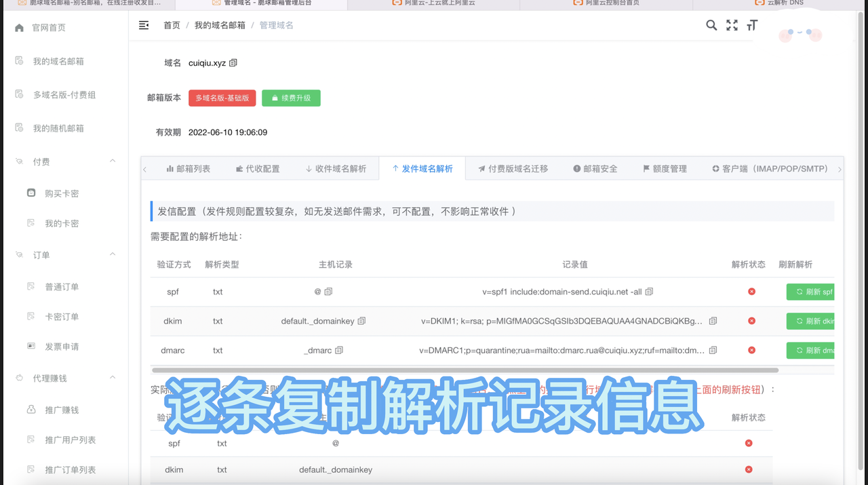Click the red 多域名版-基础版 button
This screenshot has width=868, height=485.
point(222,98)
